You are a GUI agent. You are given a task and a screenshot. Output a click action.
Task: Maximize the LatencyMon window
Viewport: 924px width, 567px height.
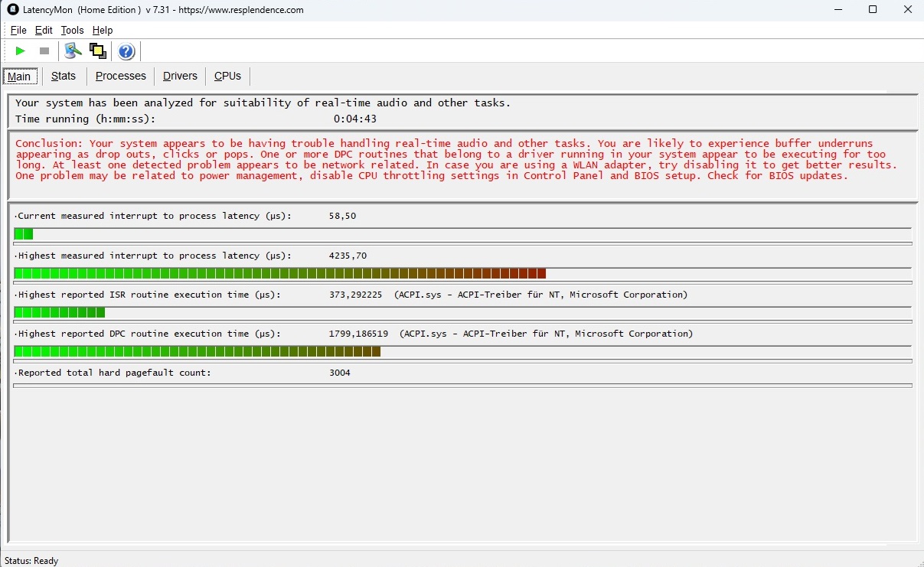pyautogui.click(x=873, y=10)
